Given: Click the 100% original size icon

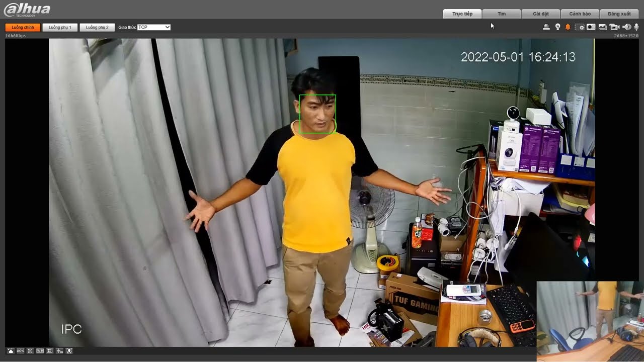Looking at the screenshot, I should (20, 350).
